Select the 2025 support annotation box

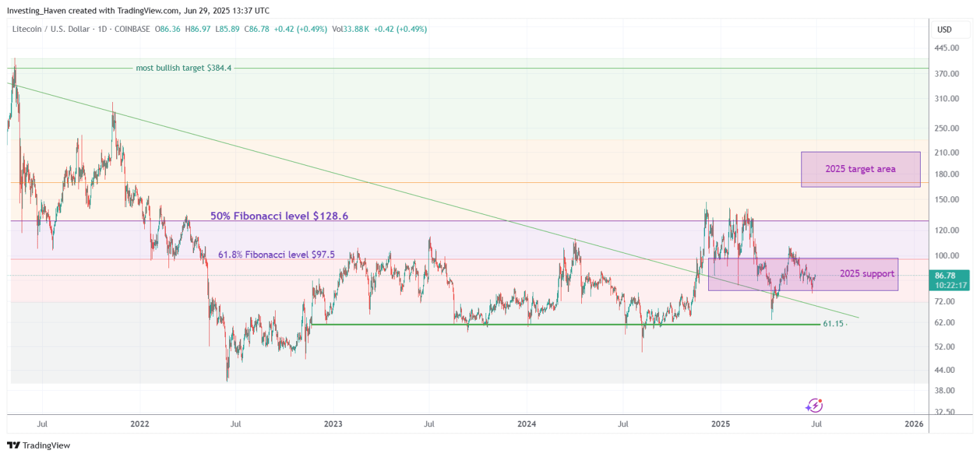click(867, 273)
